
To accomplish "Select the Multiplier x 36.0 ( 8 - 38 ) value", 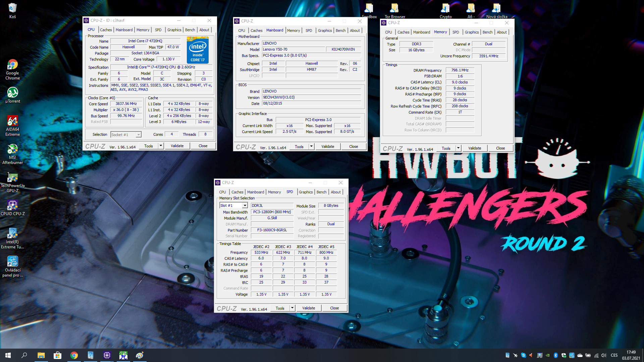I will click(126, 110).
